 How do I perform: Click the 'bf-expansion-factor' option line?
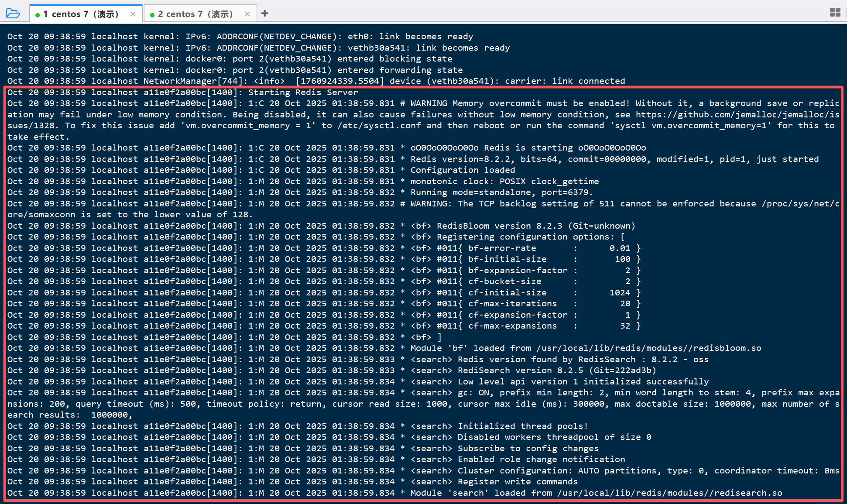pos(324,271)
